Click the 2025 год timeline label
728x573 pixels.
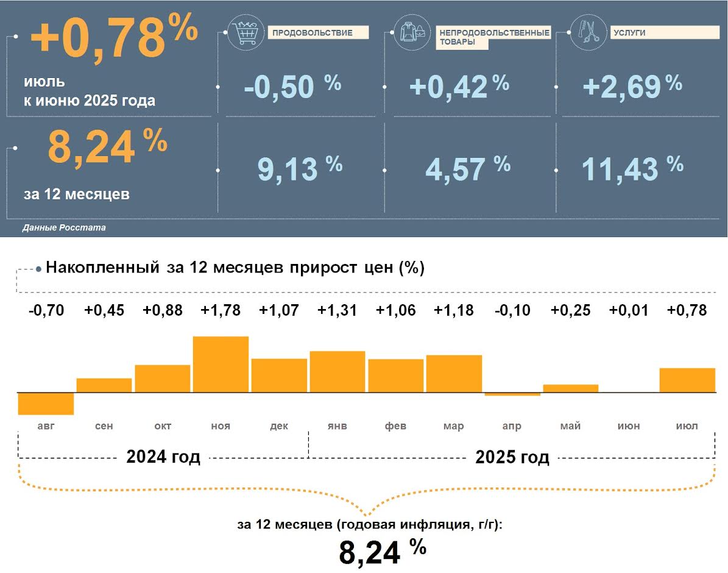pos(512,457)
